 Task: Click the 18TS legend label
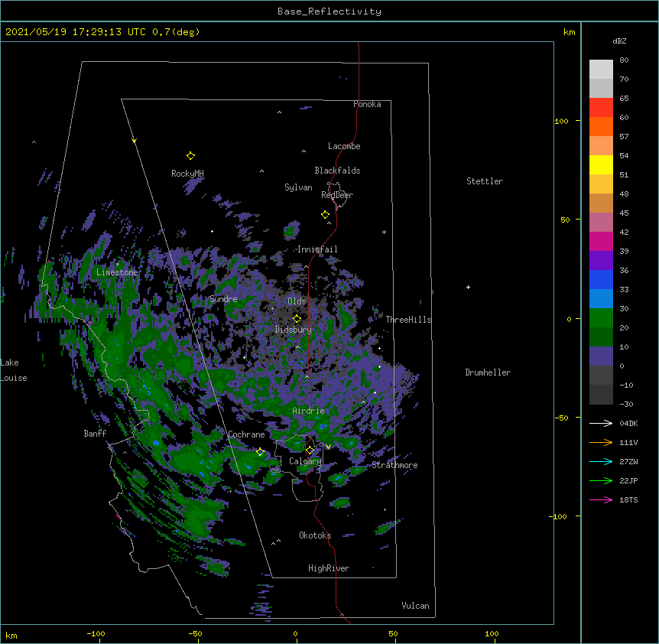(628, 499)
